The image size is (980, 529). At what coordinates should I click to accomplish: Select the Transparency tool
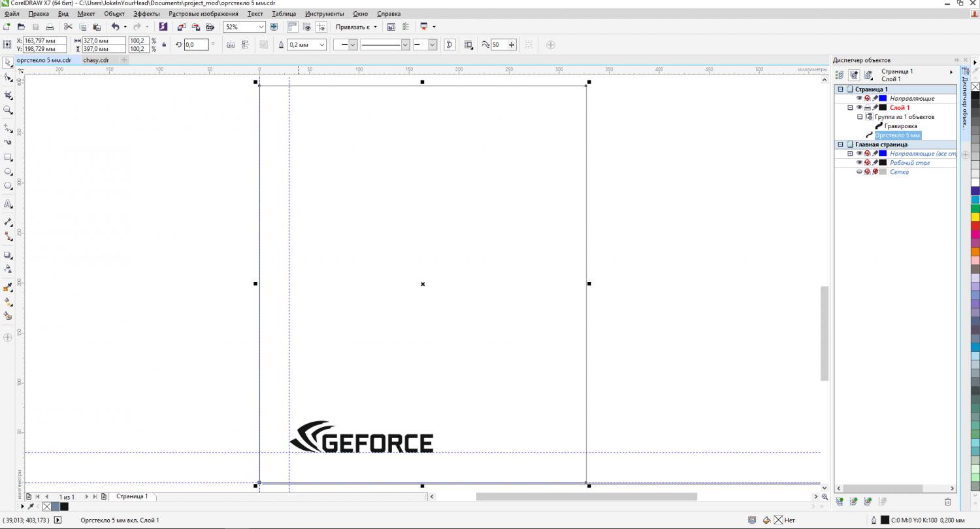pos(8,269)
